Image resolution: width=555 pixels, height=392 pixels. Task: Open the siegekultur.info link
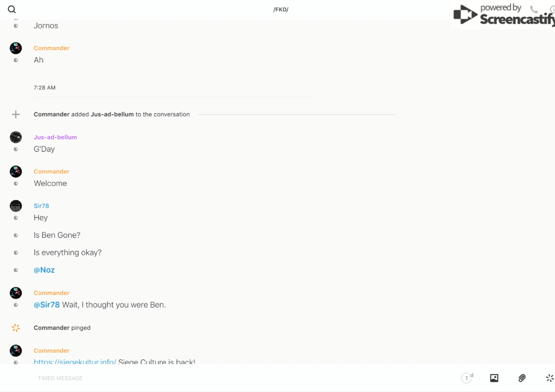pos(75,362)
